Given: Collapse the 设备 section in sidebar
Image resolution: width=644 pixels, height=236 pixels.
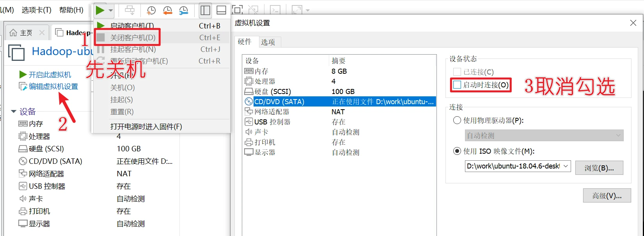Looking at the screenshot, I should [x=14, y=112].
